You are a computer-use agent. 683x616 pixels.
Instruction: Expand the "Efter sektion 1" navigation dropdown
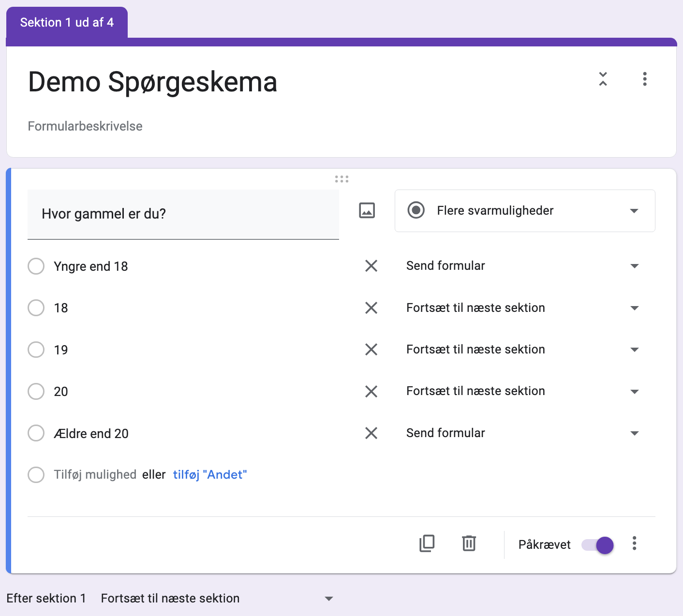point(217,599)
